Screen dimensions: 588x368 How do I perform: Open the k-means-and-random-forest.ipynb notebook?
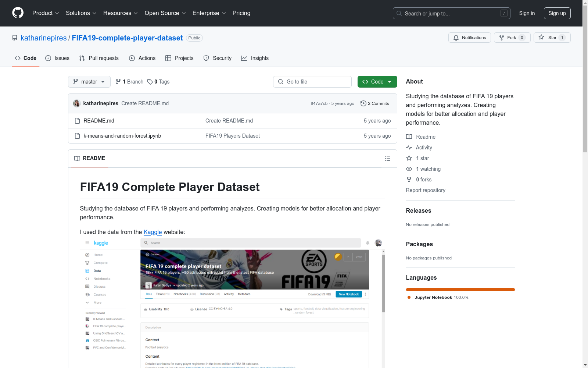[122, 136]
